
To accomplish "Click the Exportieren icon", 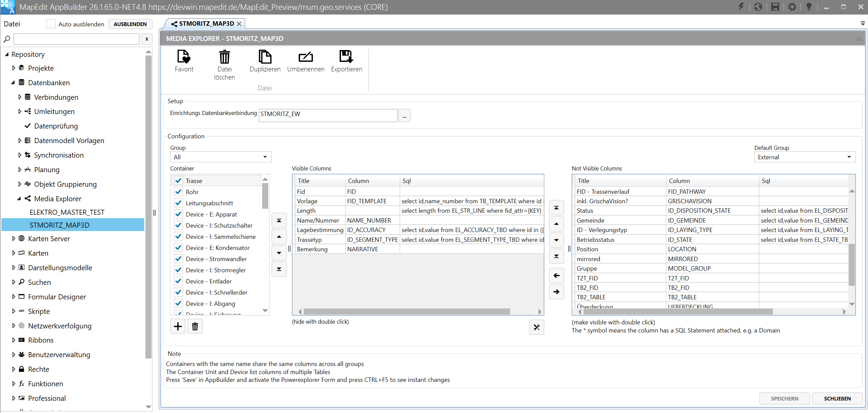I will click(346, 57).
